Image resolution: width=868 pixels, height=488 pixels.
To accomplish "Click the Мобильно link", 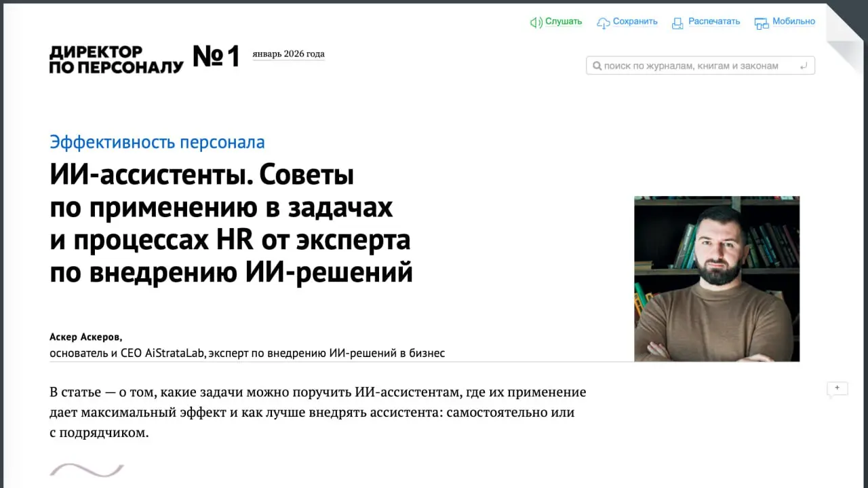I will tap(793, 21).
